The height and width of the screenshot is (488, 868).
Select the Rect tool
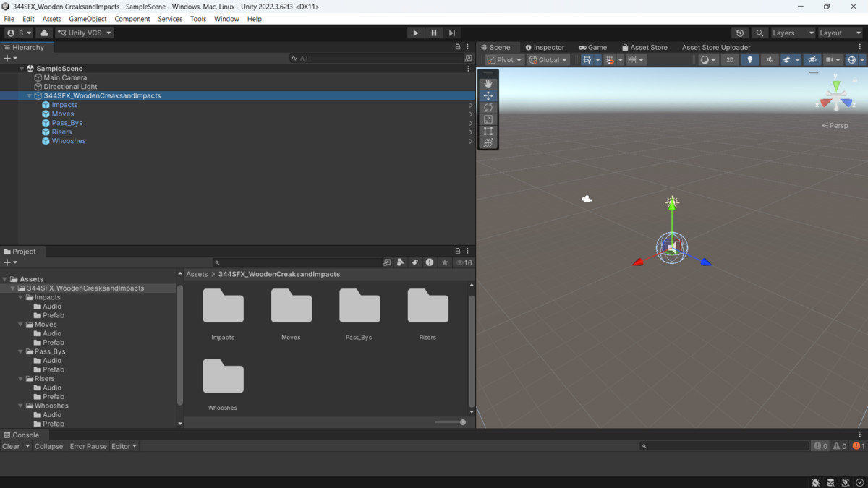pos(488,131)
